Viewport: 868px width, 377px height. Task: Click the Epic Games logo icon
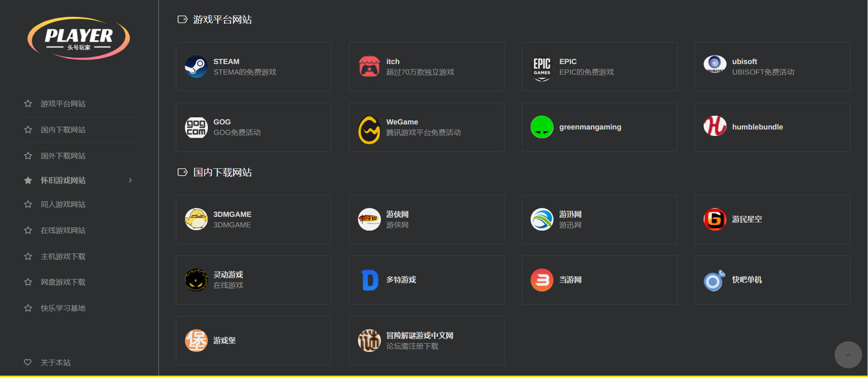(542, 69)
